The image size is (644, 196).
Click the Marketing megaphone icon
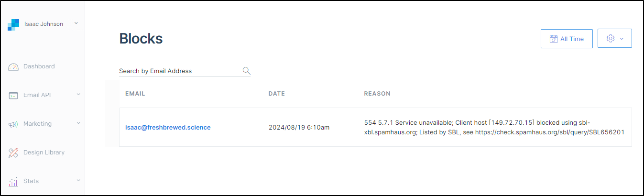13,124
